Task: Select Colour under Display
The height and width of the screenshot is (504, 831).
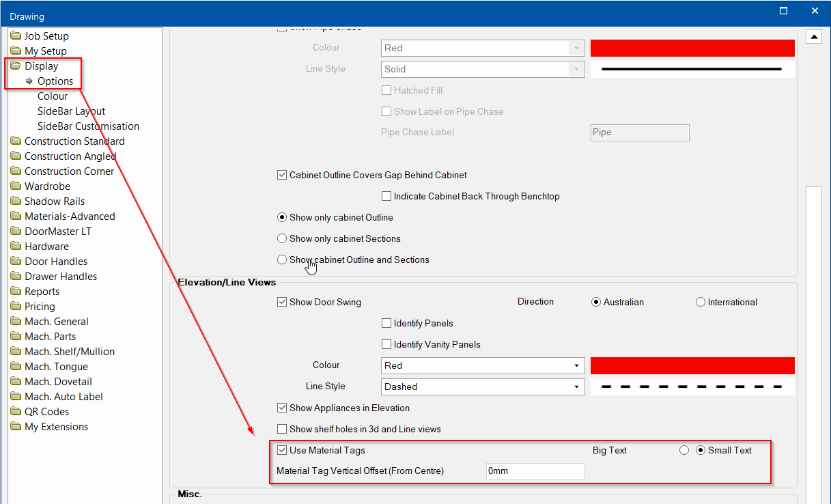Action: point(53,96)
